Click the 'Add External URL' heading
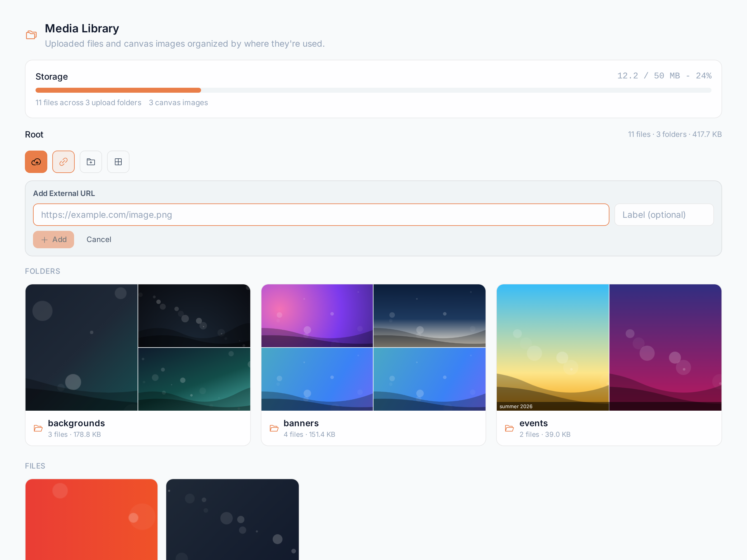This screenshot has width=747, height=560. click(x=64, y=194)
